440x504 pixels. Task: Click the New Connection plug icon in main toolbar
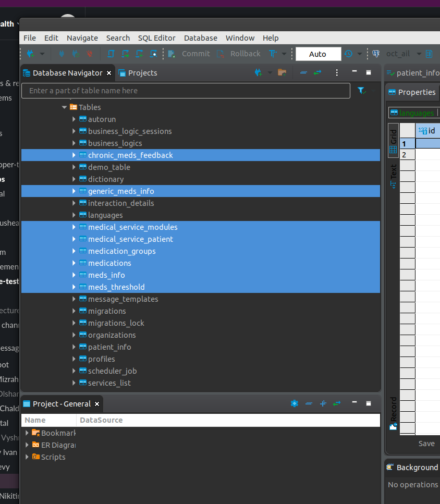[31, 54]
